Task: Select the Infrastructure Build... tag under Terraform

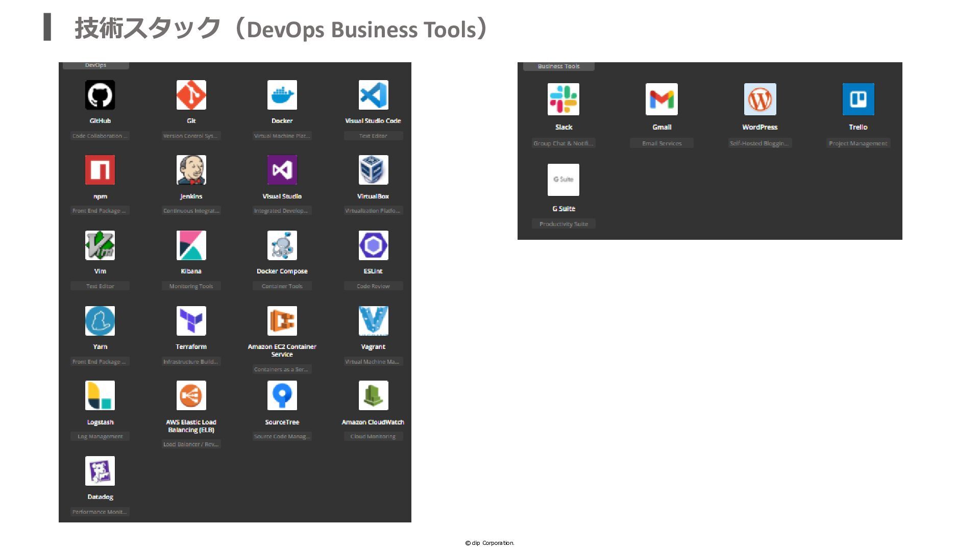Action: [191, 362]
